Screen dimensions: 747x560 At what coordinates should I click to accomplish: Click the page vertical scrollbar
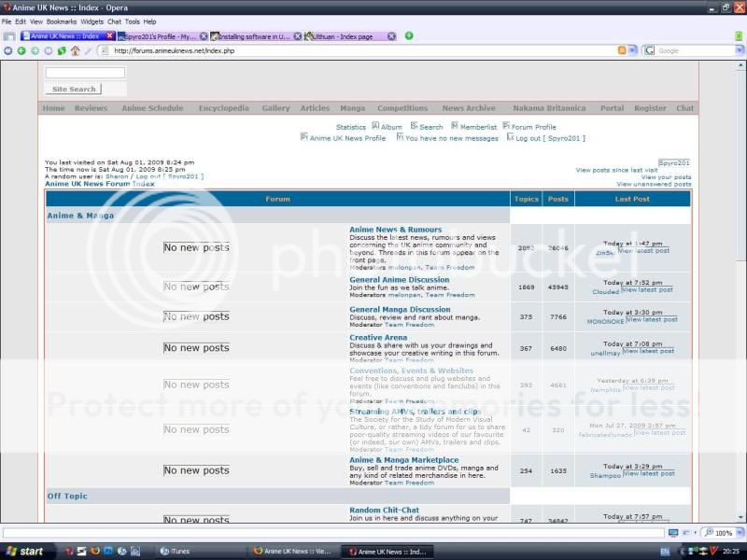click(740, 280)
